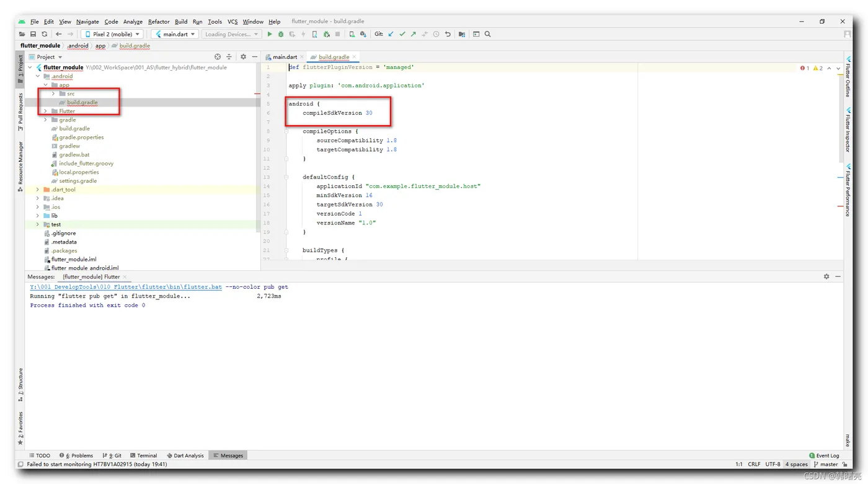Open the Flutter Inspector side panel
Screen dimensions: 868x484
click(x=848, y=130)
